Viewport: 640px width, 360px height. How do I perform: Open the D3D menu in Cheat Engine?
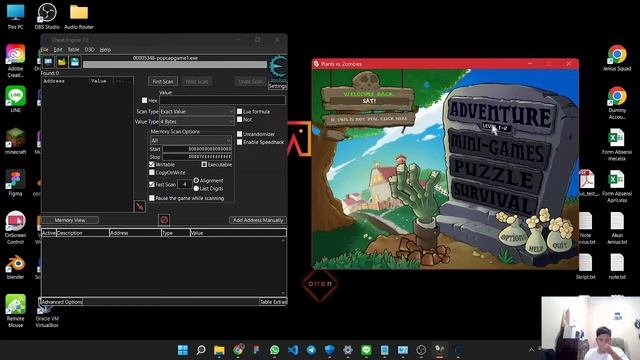click(x=89, y=49)
